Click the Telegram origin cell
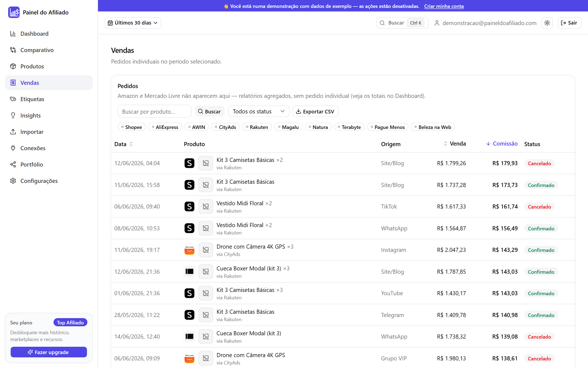The width and height of the screenshot is (588, 368). pyautogui.click(x=393, y=315)
